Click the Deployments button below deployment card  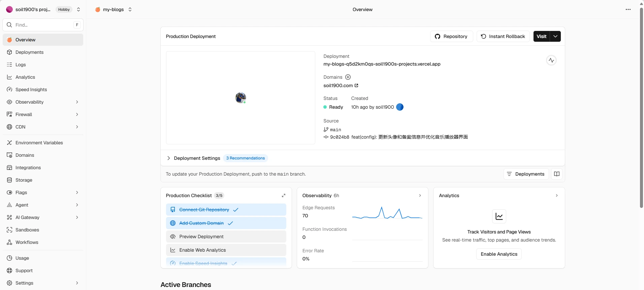(526, 174)
